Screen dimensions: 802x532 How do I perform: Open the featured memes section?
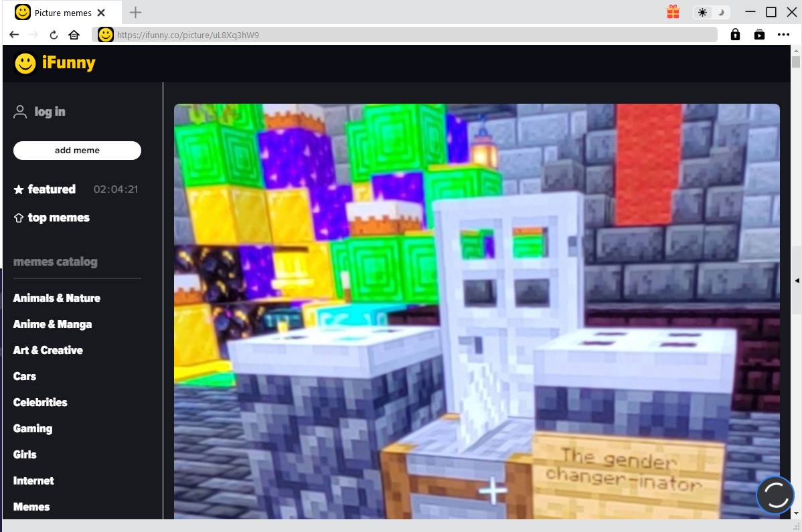pyautogui.click(x=51, y=189)
